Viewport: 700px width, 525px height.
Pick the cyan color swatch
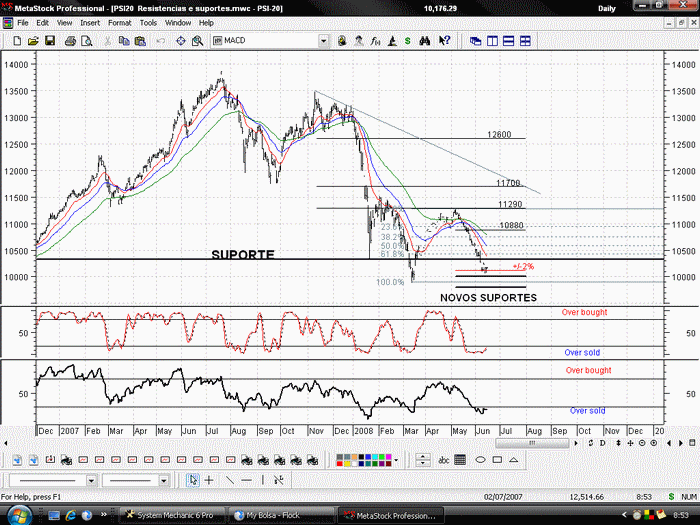[375, 457]
